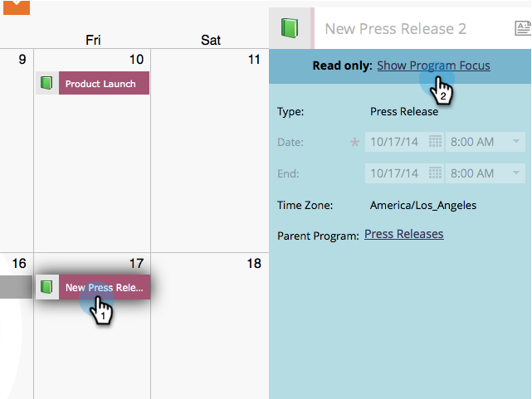Click green book icon beside New Press Rele... entry
Viewport: 532px width, 399px height.
coord(46,287)
